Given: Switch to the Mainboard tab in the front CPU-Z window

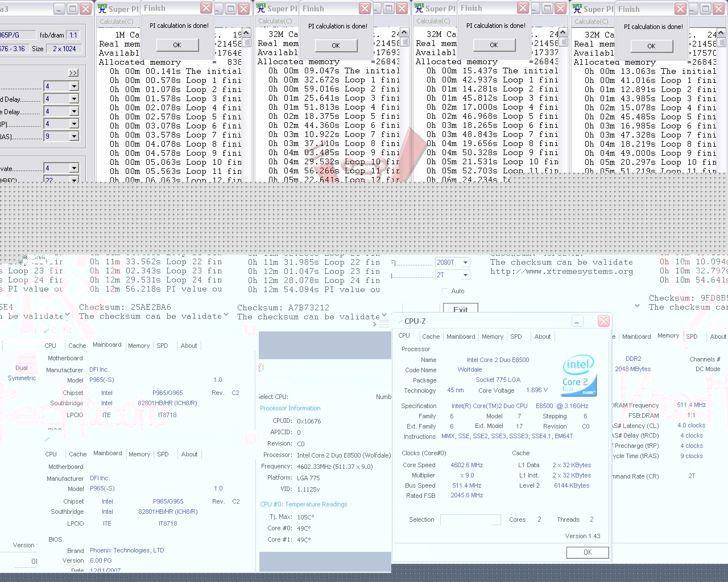Looking at the screenshot, I should [x=461, y=336].
